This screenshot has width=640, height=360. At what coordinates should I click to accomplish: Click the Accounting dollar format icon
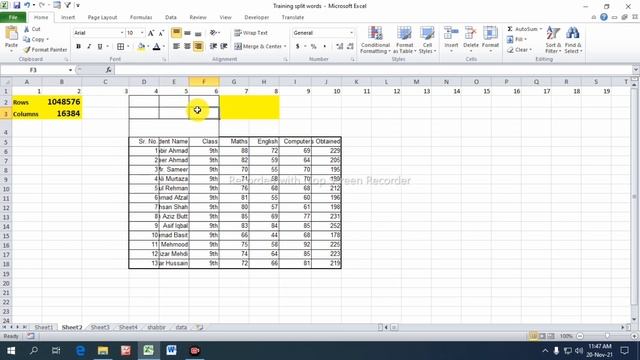(298, 47)
